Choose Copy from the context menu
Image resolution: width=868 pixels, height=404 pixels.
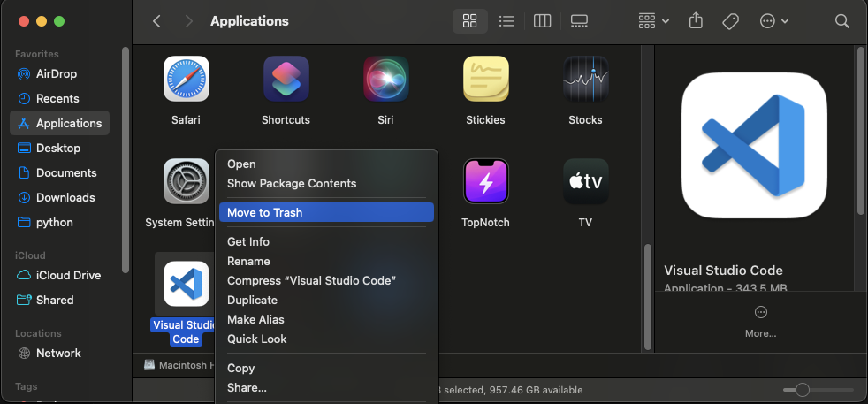(x=327, y=368)
